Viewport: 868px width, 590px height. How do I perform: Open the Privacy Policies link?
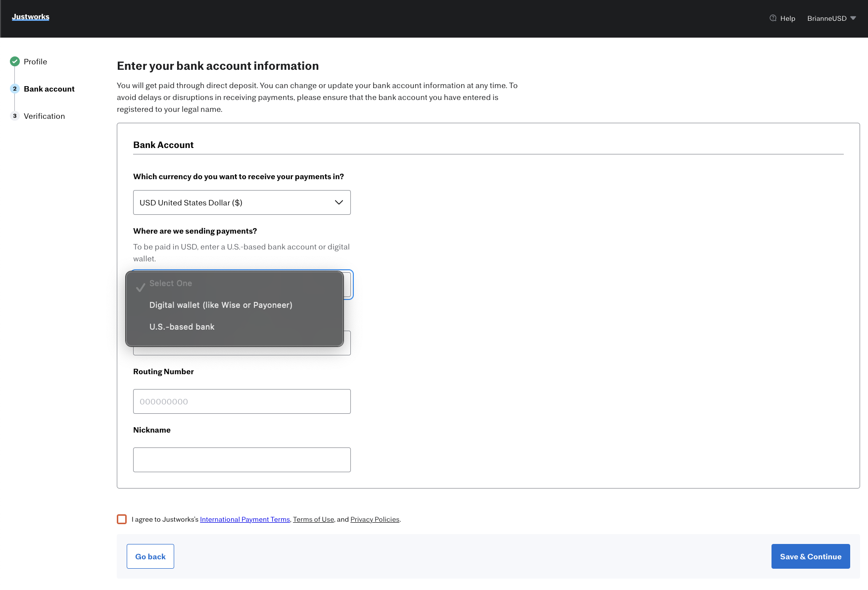tap(375, 519)
